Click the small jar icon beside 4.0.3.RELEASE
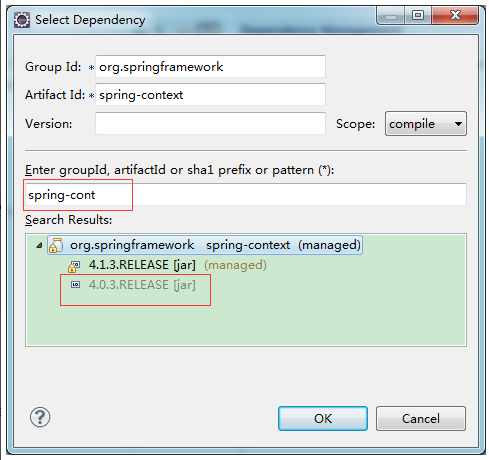Image resolution: width=489 pixels, height=460 pixels. coord(76,285)
